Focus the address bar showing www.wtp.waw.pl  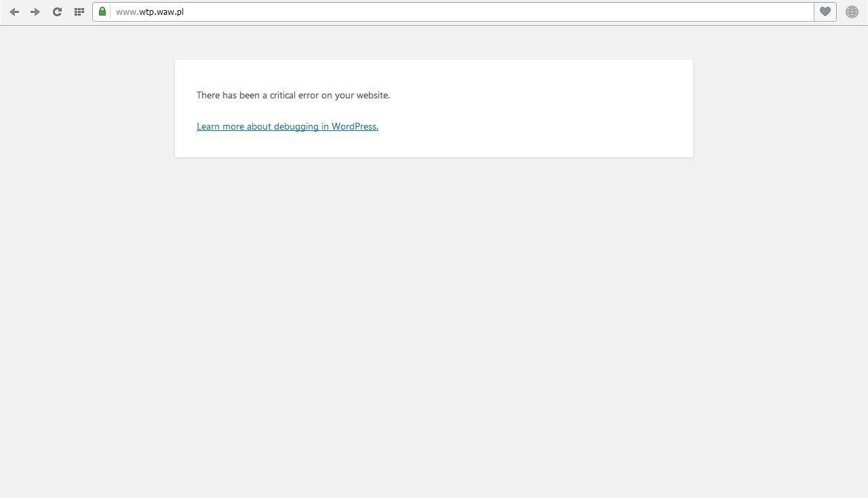click(x=407, y=12)
